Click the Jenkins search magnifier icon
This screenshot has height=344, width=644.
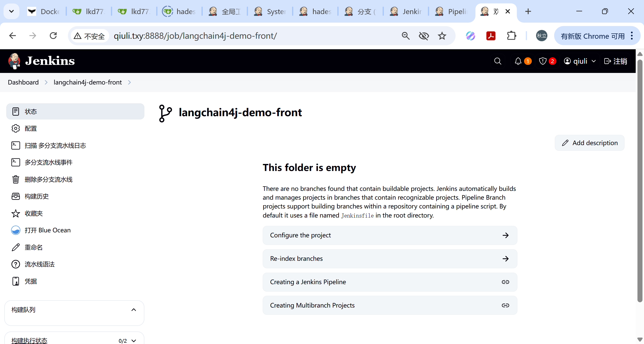[x=497, y=61]
